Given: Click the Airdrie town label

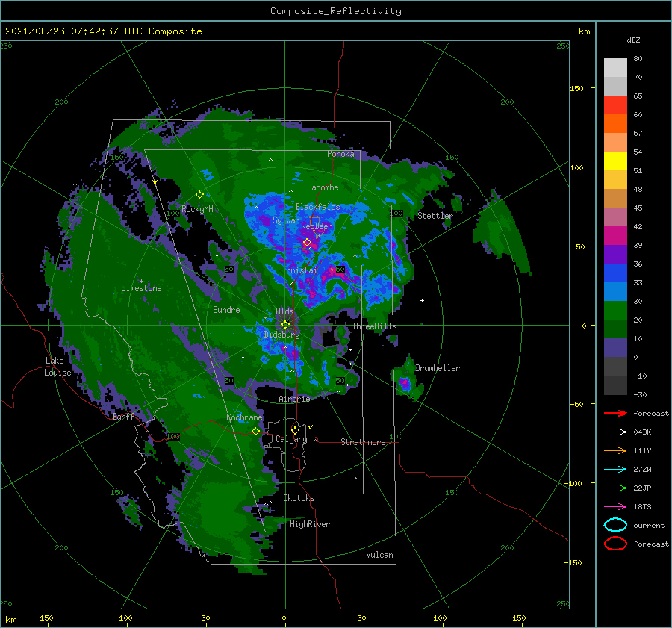Looking at the screenshot, I should [x=294, y=399].
